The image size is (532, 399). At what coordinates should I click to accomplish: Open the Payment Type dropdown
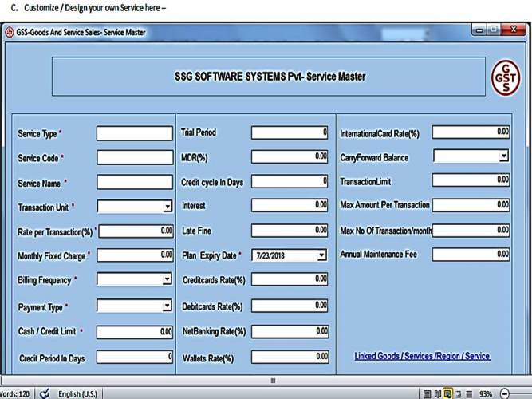coord(167,306)
